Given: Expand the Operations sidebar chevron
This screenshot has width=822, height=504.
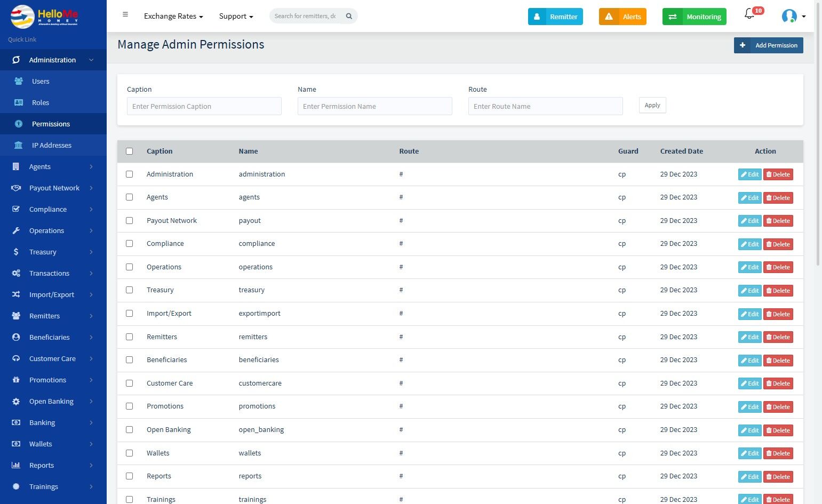Looking at the screenshot, I should click(x=91, y=230).
